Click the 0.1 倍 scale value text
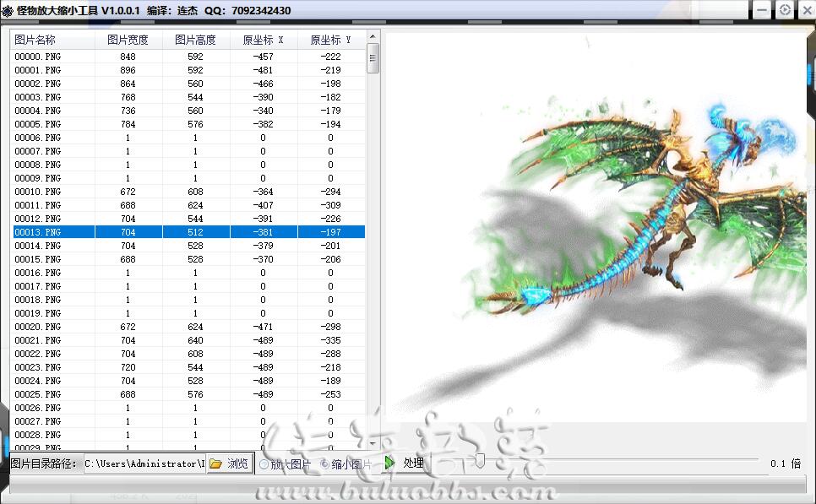The height and width of the screenshot is (504, 816). click(786, 463)
